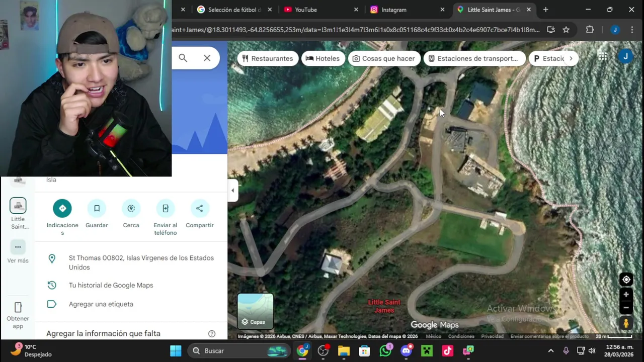Clear the Maps search with X icon
The height and width of the screenshot is (362, 644).
coord(207,58)
